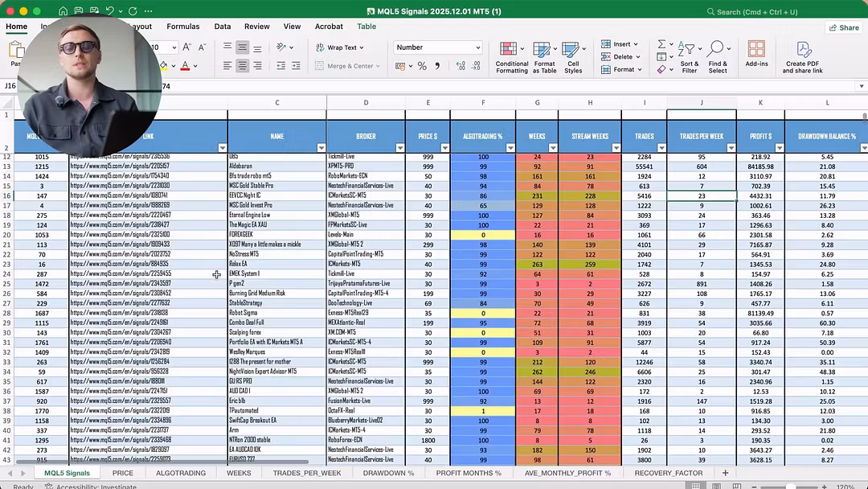Image resolution: width=868 pixels, height=489 pixels.
Task: Open Conditional Formatting menu
Action: pyautogui.click(x=512, y=56)
